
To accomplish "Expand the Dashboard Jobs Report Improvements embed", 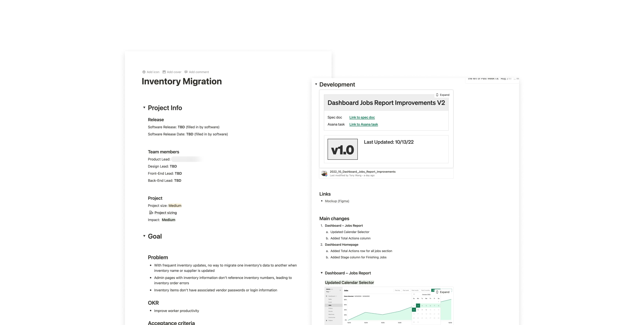I will pyautogui.click(x=443, y=95).
